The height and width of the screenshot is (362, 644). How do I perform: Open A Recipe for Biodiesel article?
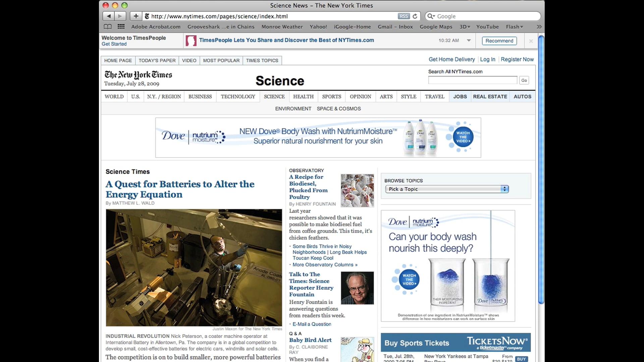308,187
